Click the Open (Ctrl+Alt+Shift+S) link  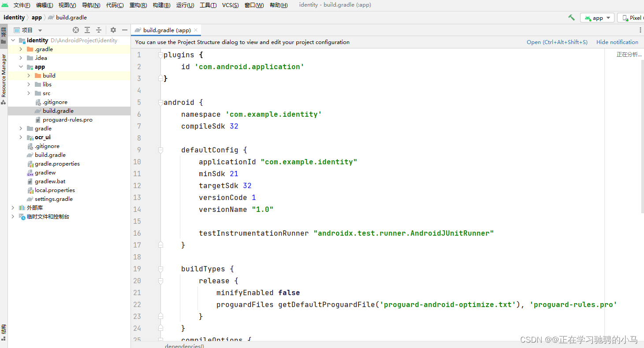click(557, 42)
